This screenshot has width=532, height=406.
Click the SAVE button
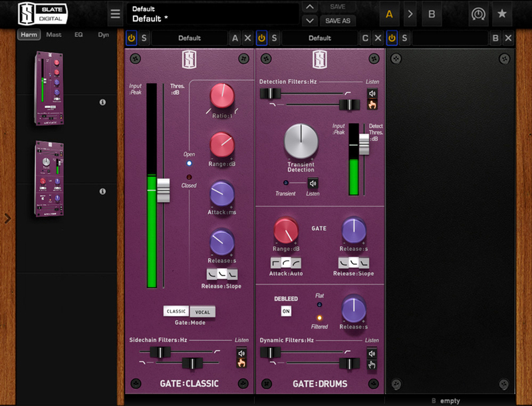338,7
